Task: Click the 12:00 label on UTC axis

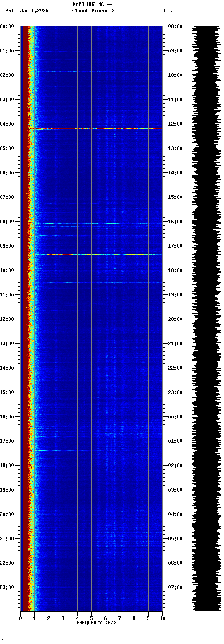Action: (x=175, y=124)
